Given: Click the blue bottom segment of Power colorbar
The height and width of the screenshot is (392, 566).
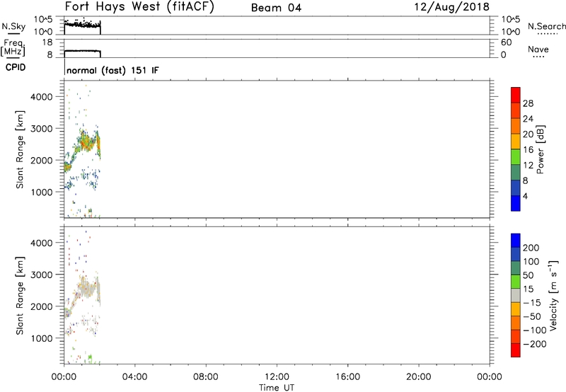Looking at the screenshot, I should [x=516, y=203].
